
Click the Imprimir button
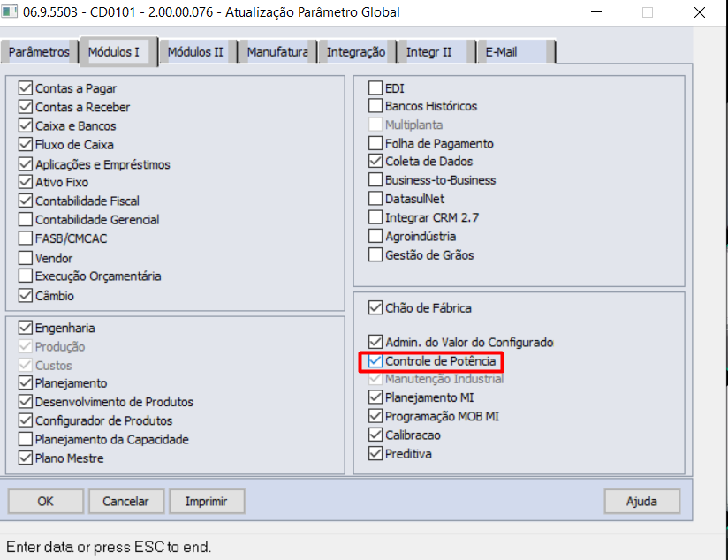pos(207,501)
